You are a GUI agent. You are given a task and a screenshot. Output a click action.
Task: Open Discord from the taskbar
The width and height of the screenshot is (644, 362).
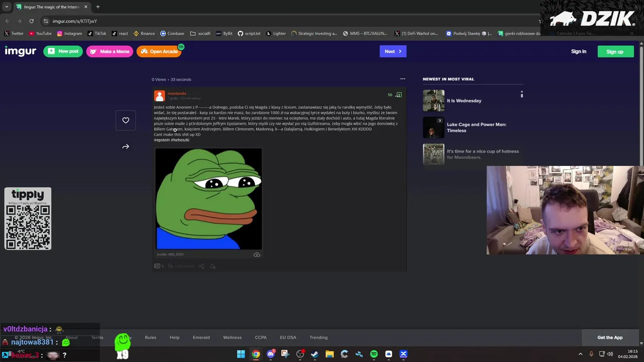(271, 354)
